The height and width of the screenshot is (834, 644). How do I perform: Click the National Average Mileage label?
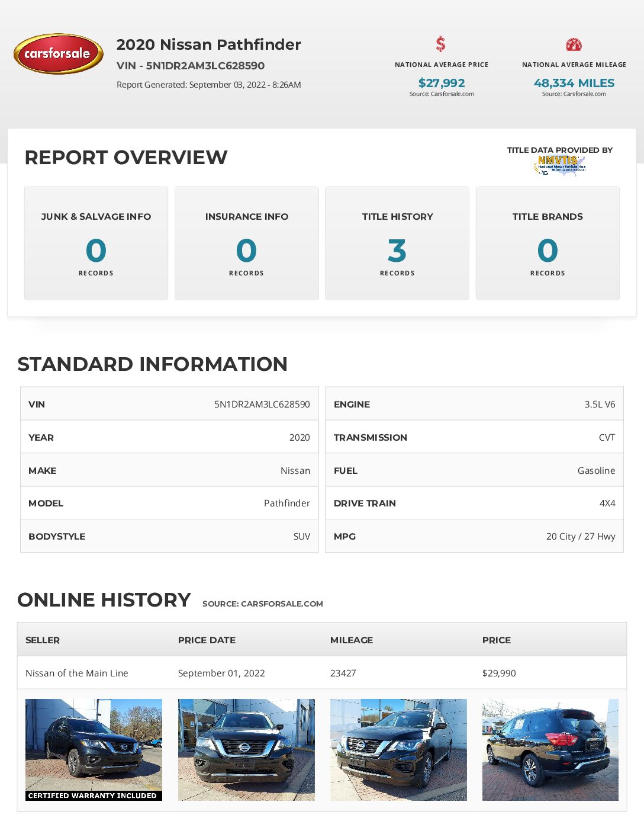coord(574,65)
